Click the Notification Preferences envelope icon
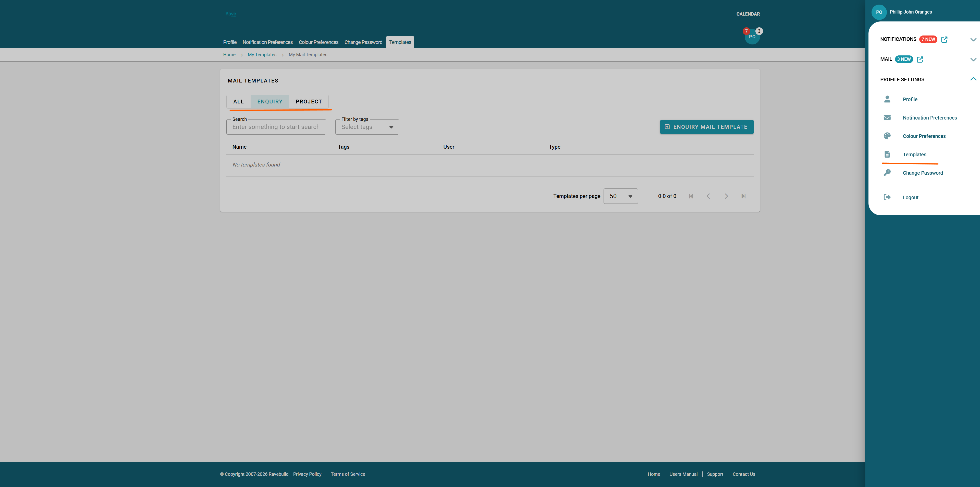 click(887, 118)
